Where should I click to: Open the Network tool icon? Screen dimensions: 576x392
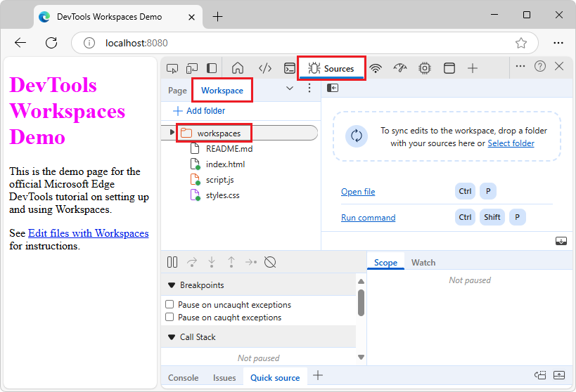(x=376, y=68)
